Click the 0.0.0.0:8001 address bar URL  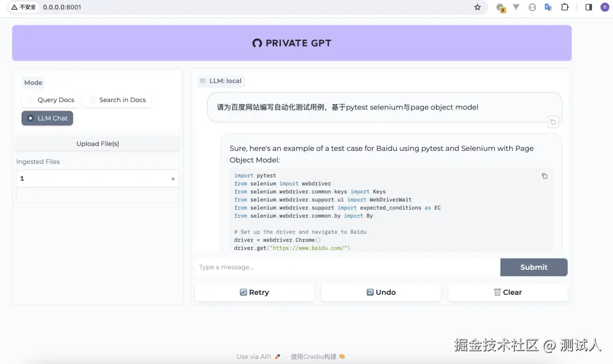coord(62,7)
